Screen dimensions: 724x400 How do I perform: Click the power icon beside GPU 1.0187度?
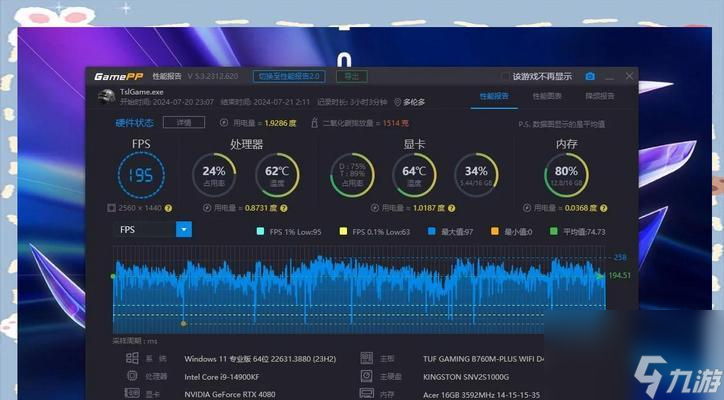375,208
